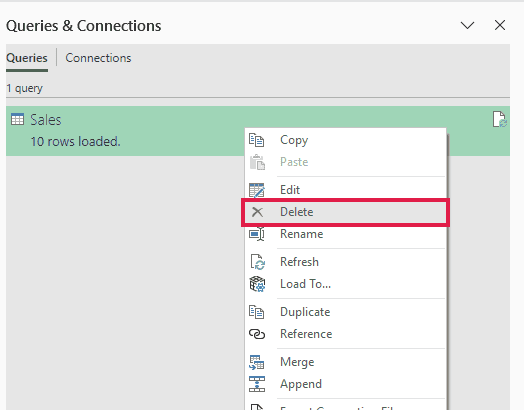Image resolution: width=524 pixels, height=410 pixels.
Task: Click the Copy icon in context menu
Action: pos(256,140)
